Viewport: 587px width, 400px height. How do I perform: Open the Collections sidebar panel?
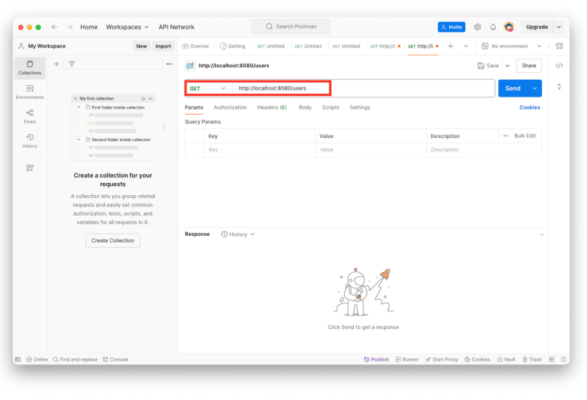point(30,68)
